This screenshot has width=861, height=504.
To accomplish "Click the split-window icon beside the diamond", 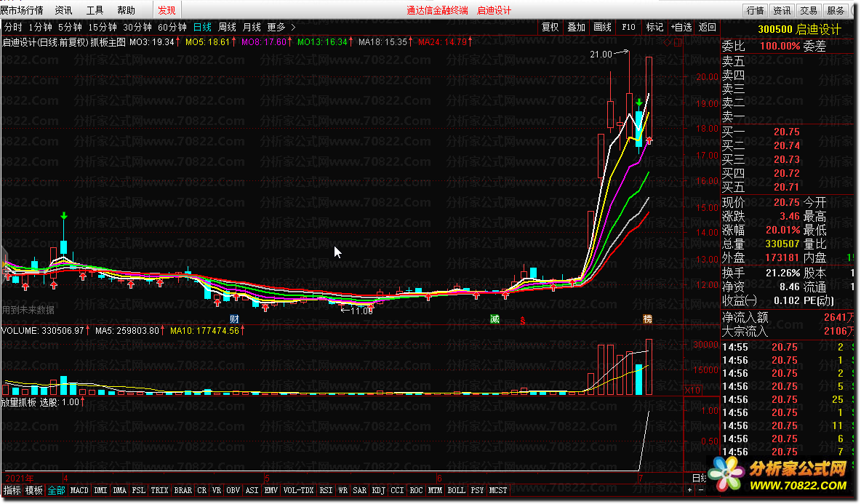I will [x=678, y=42].
